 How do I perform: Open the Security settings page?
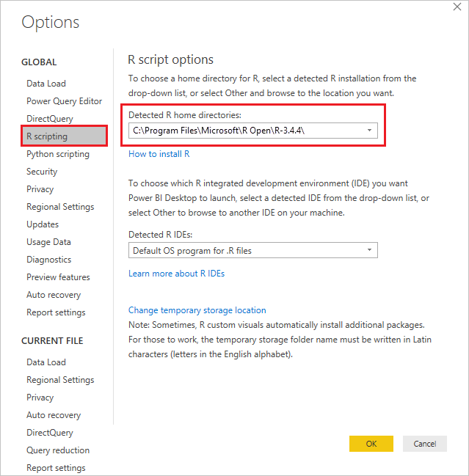click(x=42, y=172)
